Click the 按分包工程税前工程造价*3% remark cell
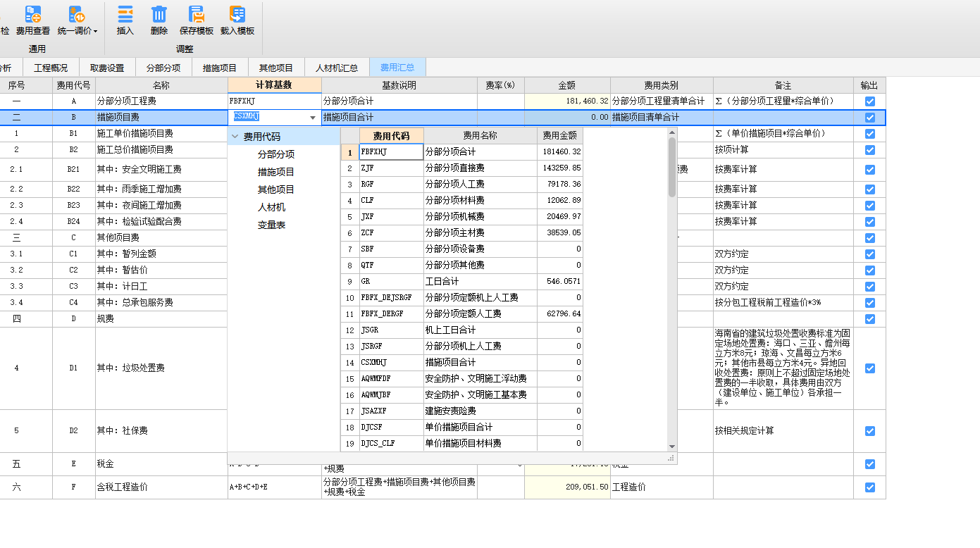The height and width of the screenshot is (548, 980). (x=783, y=302)
